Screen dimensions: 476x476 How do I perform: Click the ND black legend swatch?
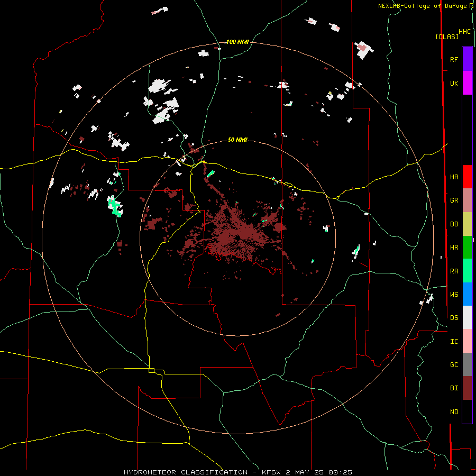(467, 411)
